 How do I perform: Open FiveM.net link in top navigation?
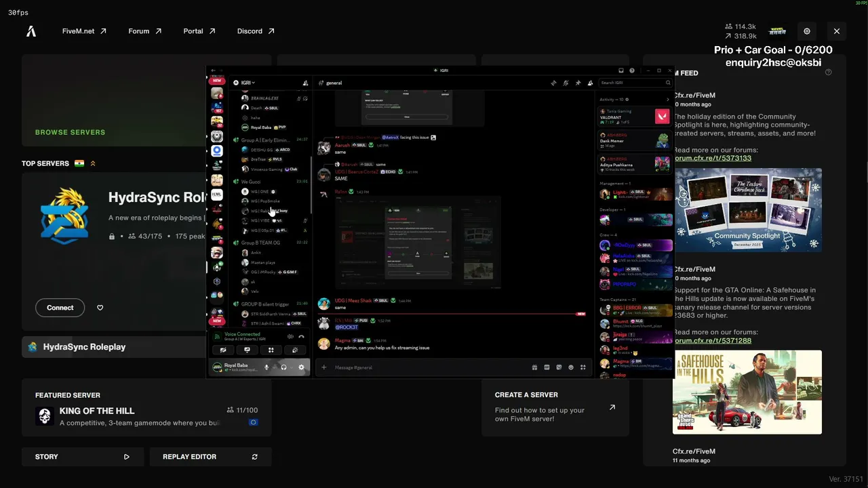85,31
